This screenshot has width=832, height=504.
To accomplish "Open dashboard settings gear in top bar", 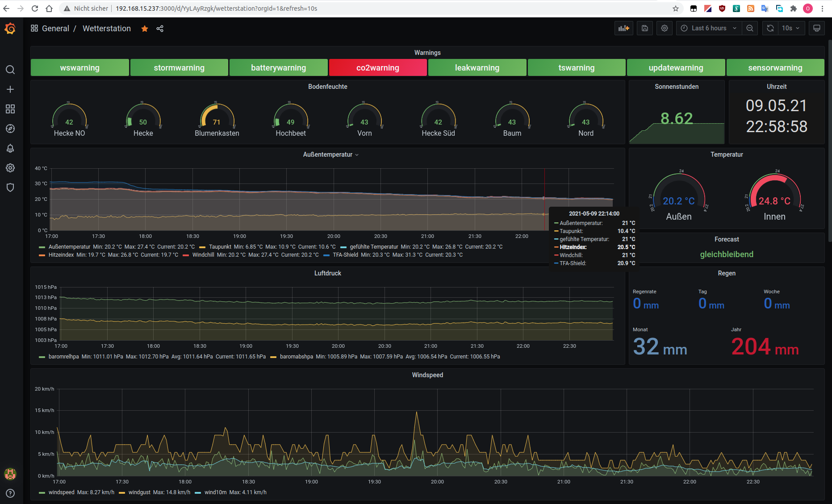I will (x=665, y=28).
